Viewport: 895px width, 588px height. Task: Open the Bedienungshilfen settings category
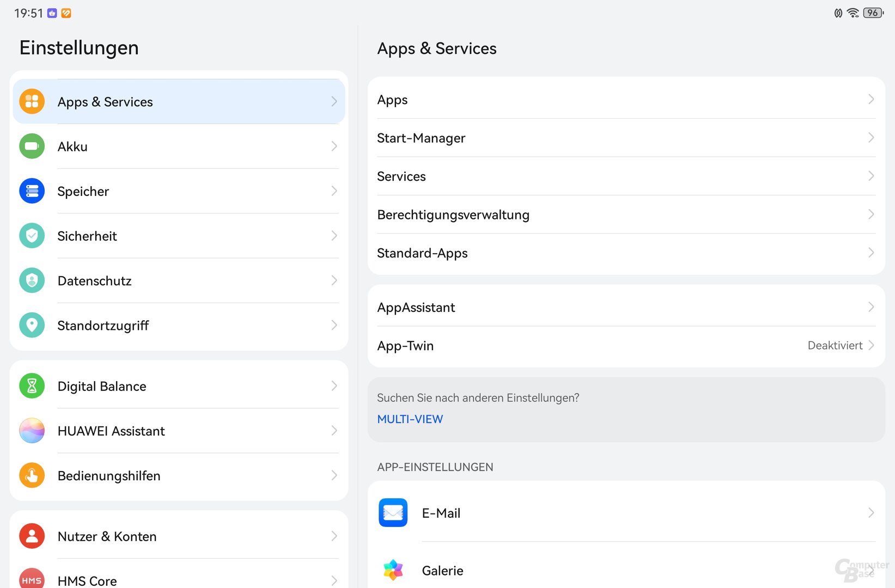coord(179,475)
